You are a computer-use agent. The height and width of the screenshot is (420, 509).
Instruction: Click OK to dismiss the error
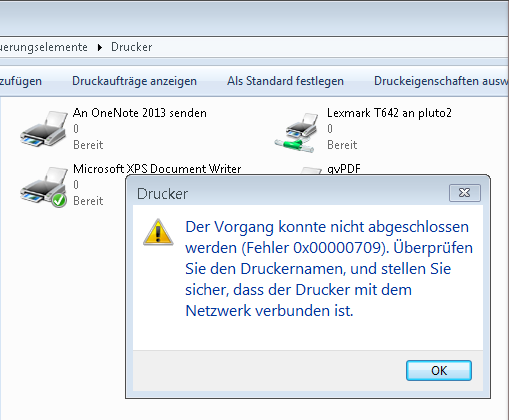tap(439, 370)
